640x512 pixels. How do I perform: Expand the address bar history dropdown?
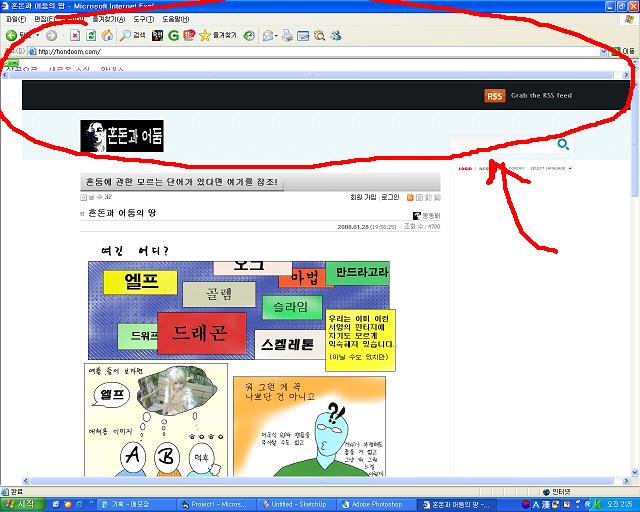[x=604, y=52]
